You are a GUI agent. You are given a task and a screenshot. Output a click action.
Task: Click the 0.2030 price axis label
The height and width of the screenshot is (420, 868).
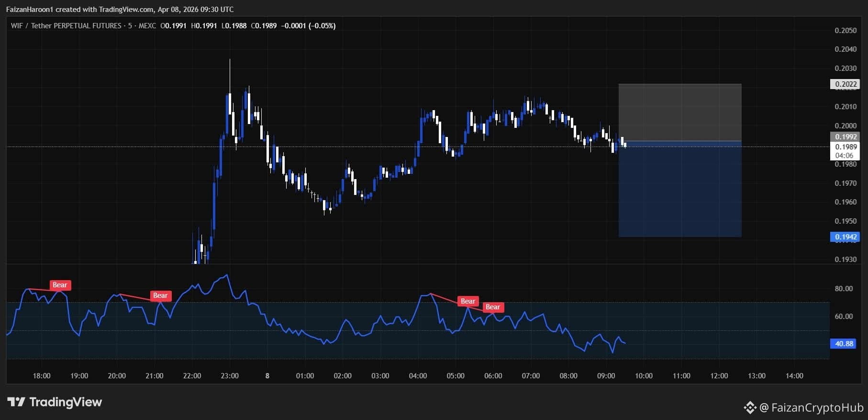point(846,68)
